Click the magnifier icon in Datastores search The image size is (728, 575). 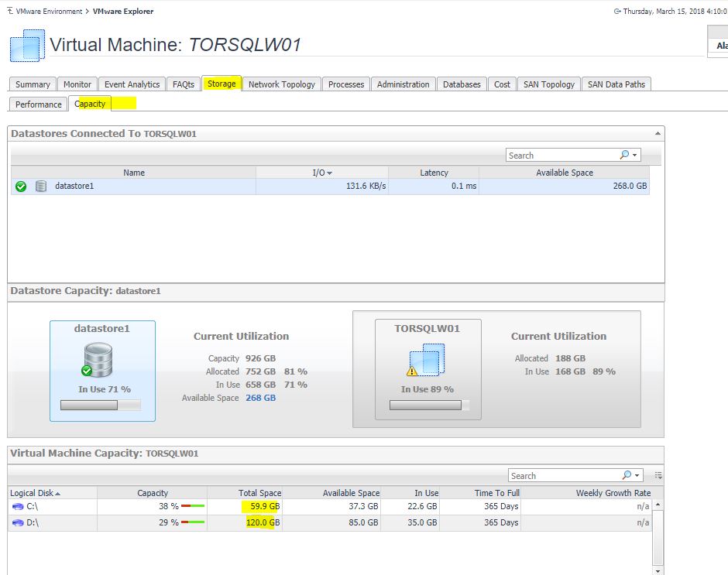click(624, 155)
